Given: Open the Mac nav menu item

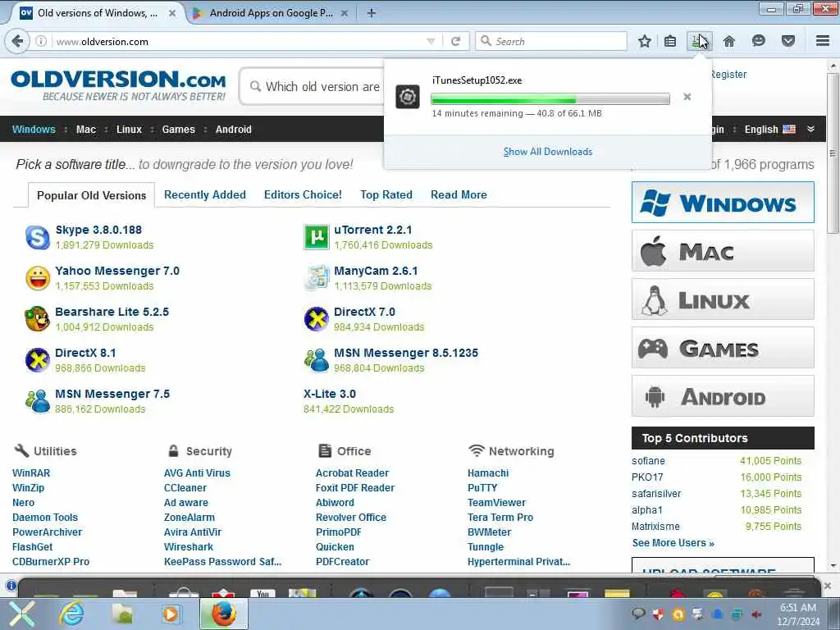Looking at the screenshot, I should point(85,129).
